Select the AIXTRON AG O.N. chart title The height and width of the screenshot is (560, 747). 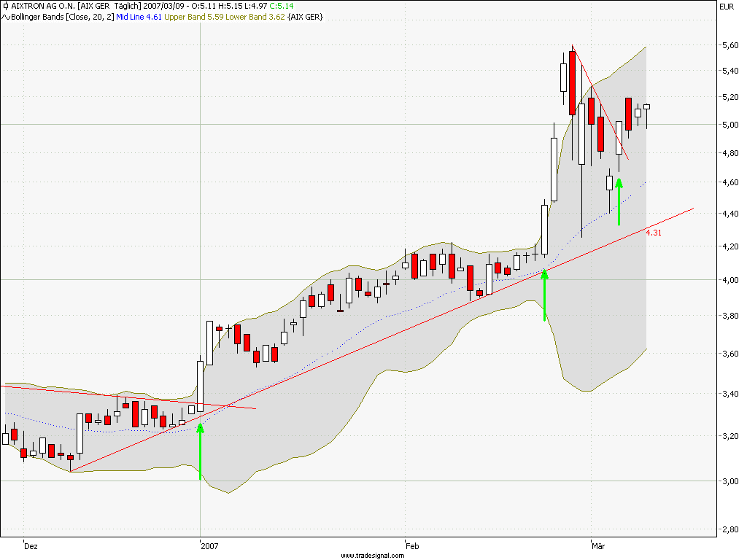[42, 6]
